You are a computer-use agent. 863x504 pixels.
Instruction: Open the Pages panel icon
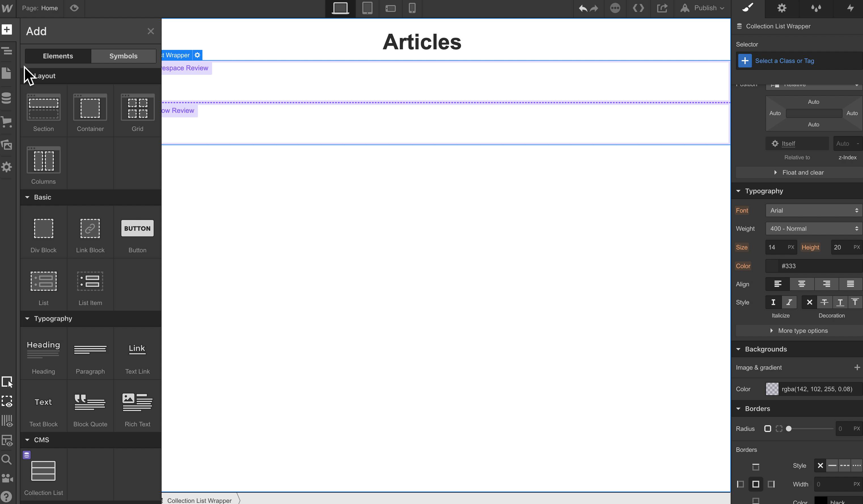click(7, 73)
